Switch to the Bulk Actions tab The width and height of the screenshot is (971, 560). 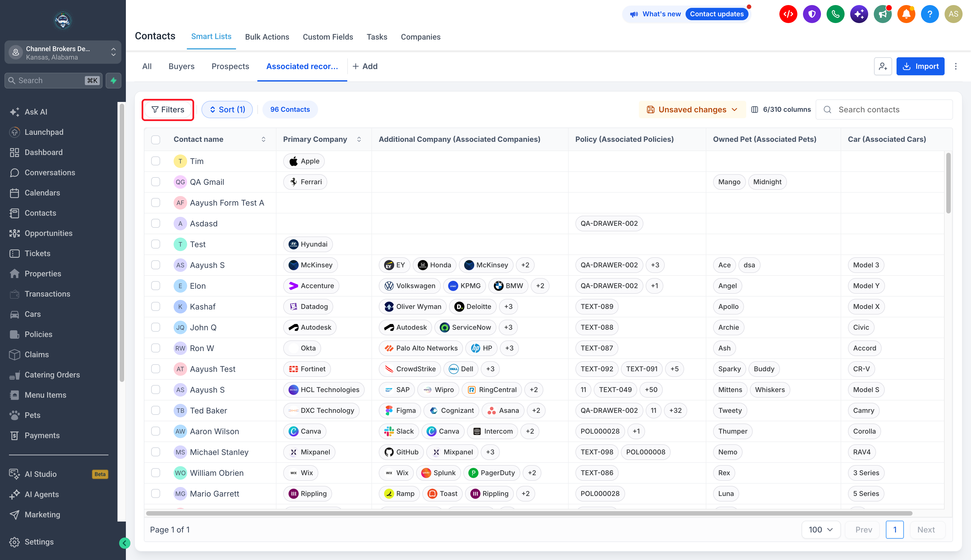click(267, 37)
